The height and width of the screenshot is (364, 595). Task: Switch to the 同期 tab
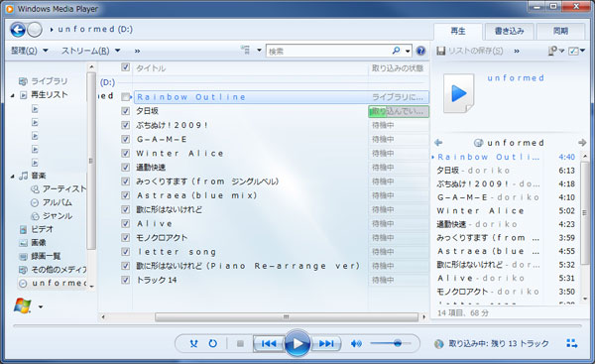(560, 31)
